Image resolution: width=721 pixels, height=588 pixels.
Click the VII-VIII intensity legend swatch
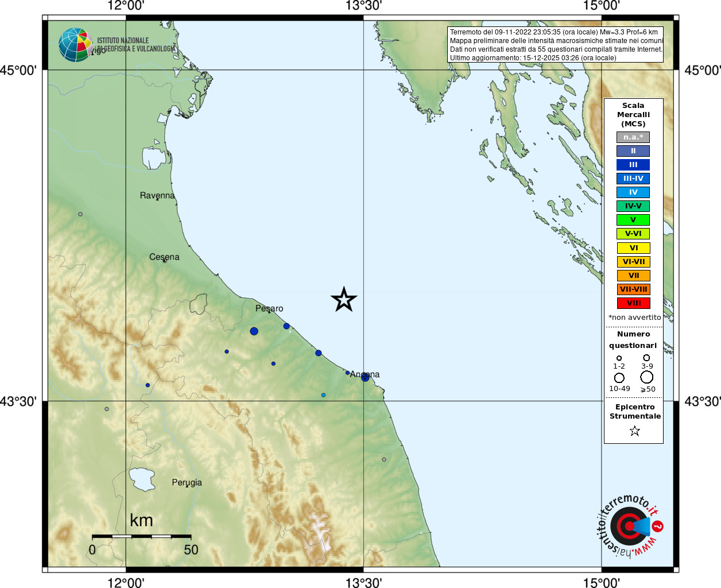[633, 289]
